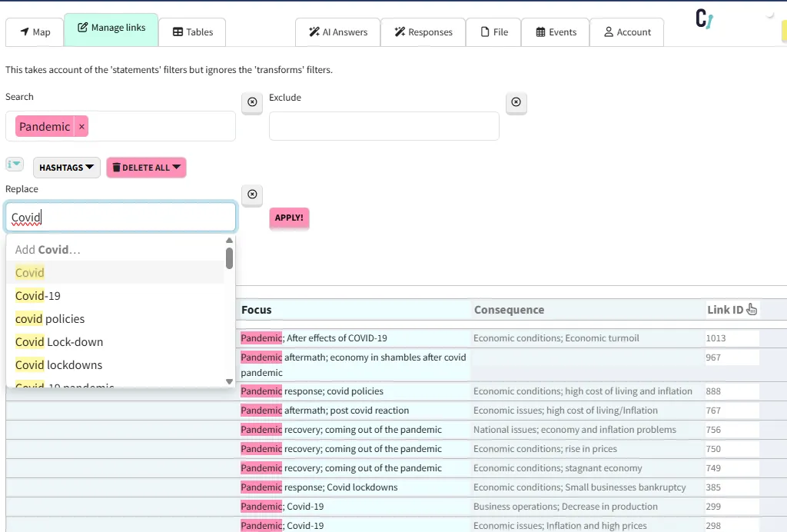Open the Tables tab
This screenshot has height=532, width=787.
point(192,32)
